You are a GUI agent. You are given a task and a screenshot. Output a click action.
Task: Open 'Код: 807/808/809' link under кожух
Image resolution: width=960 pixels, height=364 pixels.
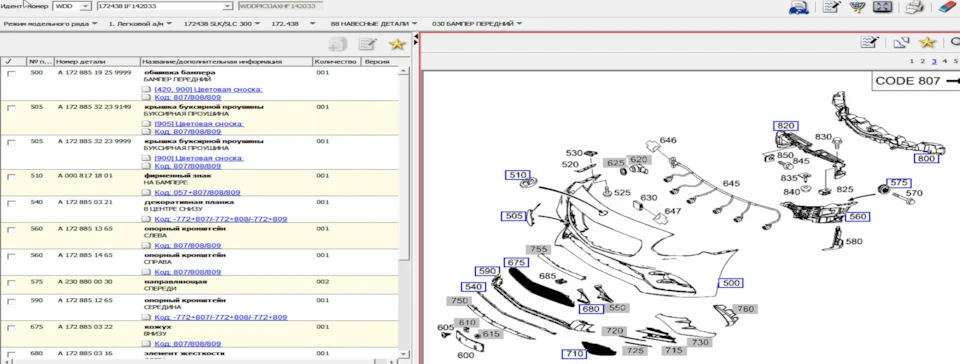pos(187,344)
